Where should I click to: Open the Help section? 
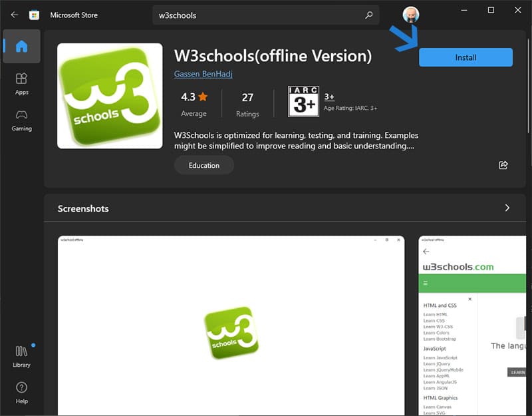[x=21, y=393]
